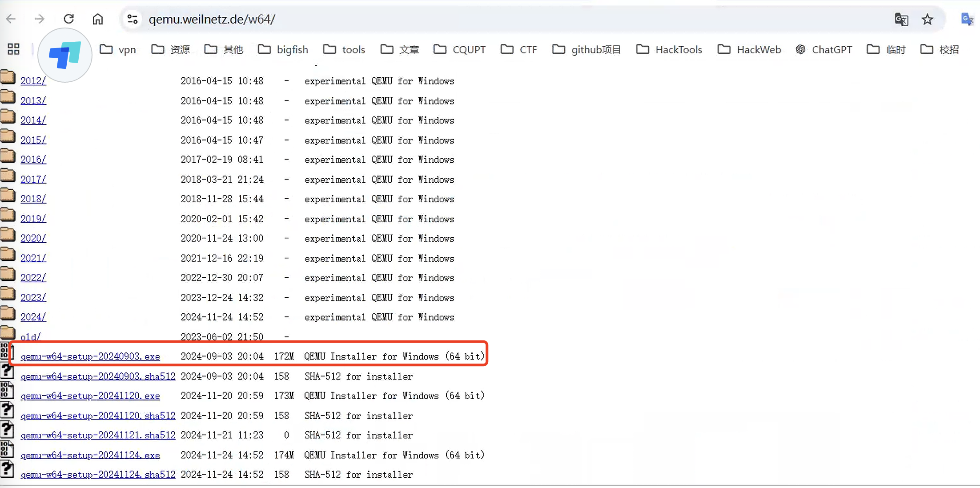Open the 2015/ directory link

(x=33, y=140)
